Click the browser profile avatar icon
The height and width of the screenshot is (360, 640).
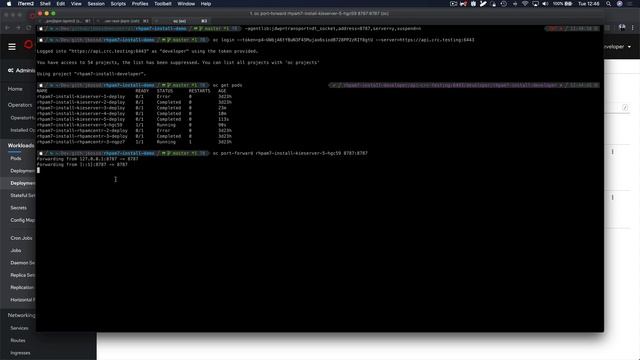point(622,27)
